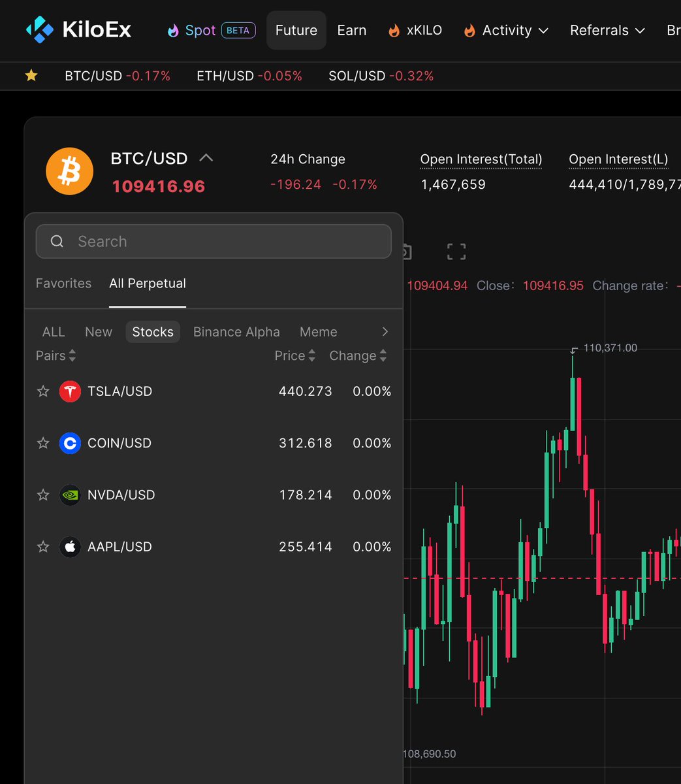Click the Tesla logo icon
Image resolution: width=681 pixels, height=784 pixels.
pyautogui.click(x=70, y=391)
